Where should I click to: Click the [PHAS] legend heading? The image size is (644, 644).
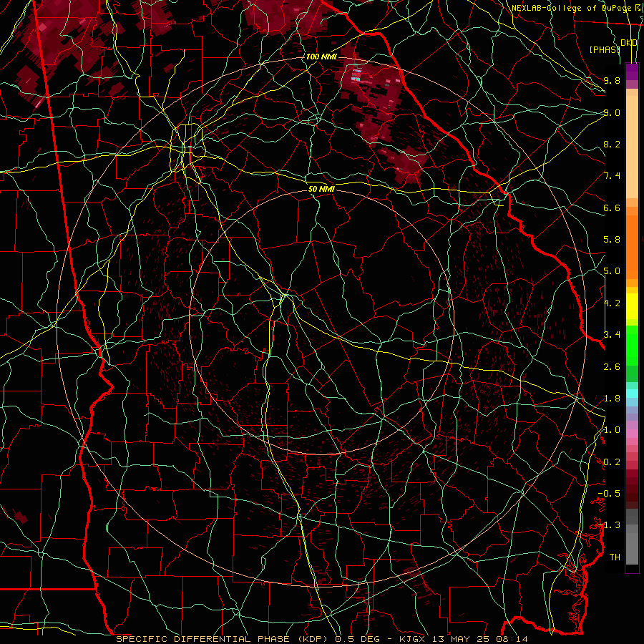(605, 49)
